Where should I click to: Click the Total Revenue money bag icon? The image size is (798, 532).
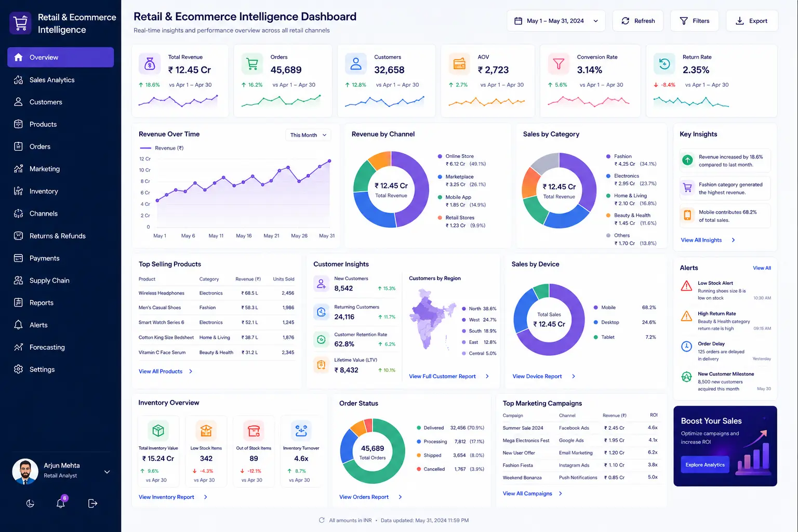click(x=150, y=64)
